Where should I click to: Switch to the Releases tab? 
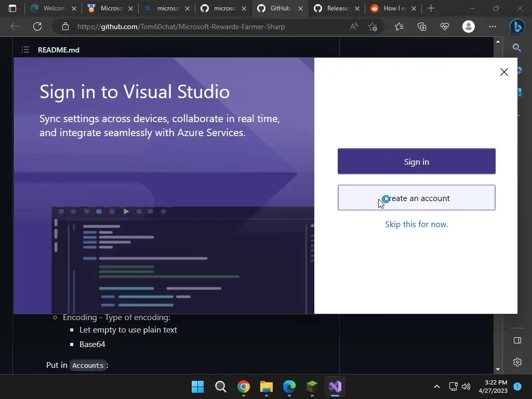[337, 8]
